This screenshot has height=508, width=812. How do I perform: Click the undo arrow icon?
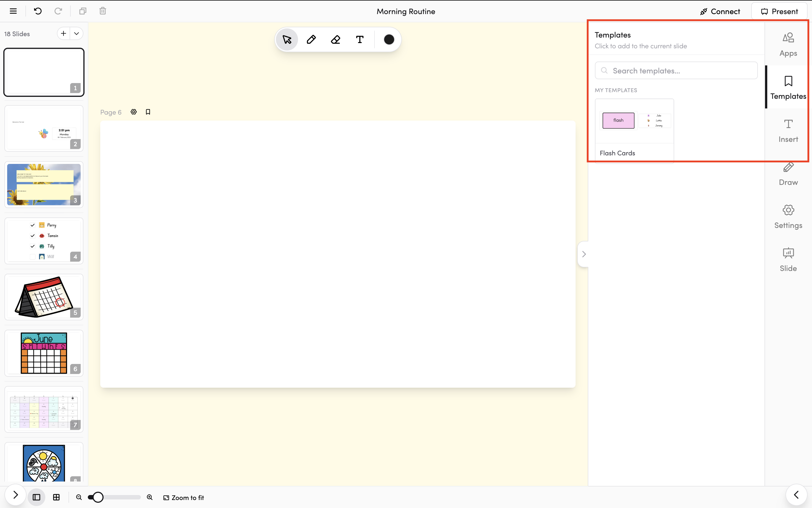pos(38,11)
